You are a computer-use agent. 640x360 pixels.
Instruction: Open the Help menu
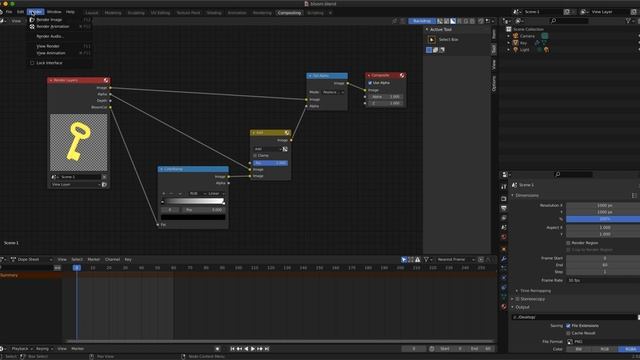click(70, 12)
